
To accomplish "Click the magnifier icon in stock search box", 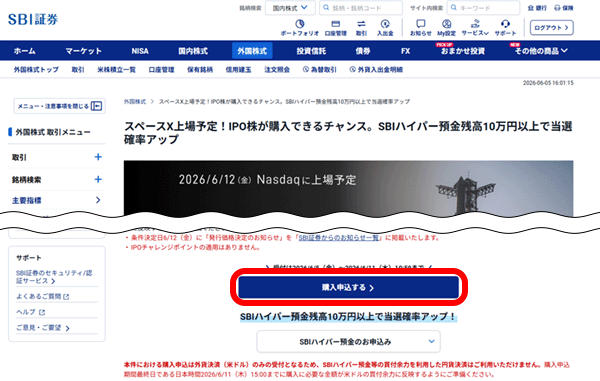I will tap(326, 8).
